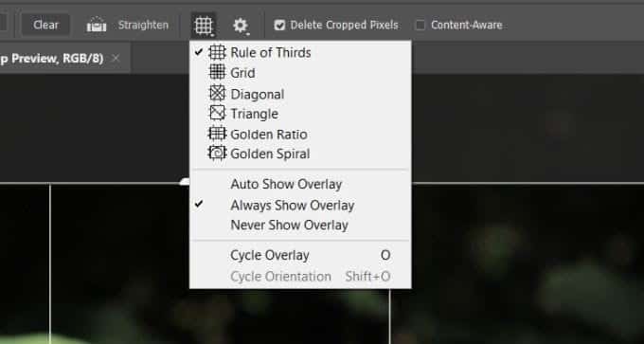Choose the Golden Spiral overlay icon
The image size is (644, 344).
coord(217,154)
